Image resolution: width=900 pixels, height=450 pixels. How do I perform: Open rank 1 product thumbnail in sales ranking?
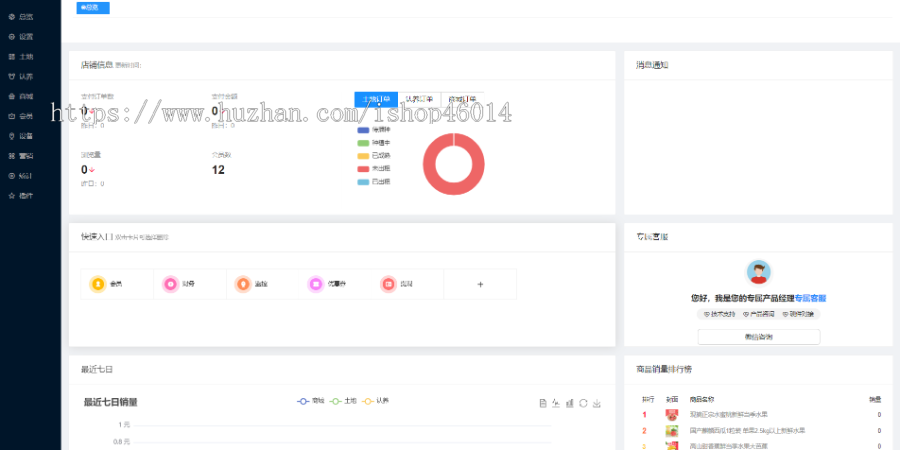672,415
